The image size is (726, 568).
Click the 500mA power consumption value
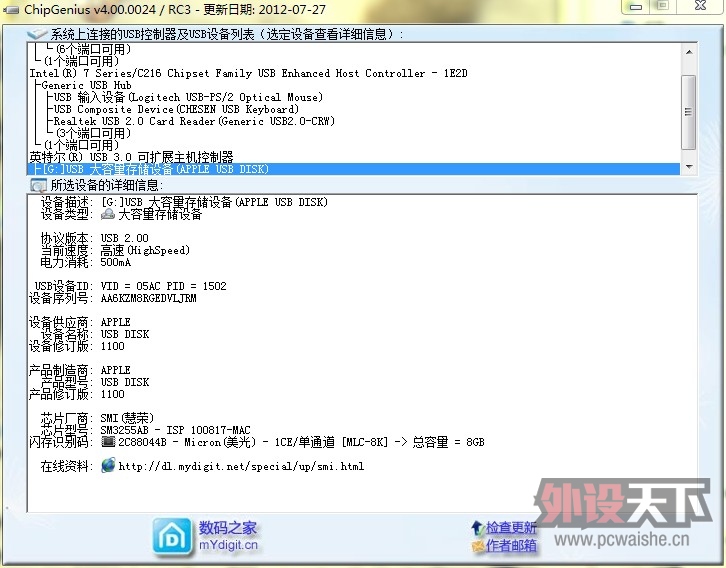click(x=116, y=262)
